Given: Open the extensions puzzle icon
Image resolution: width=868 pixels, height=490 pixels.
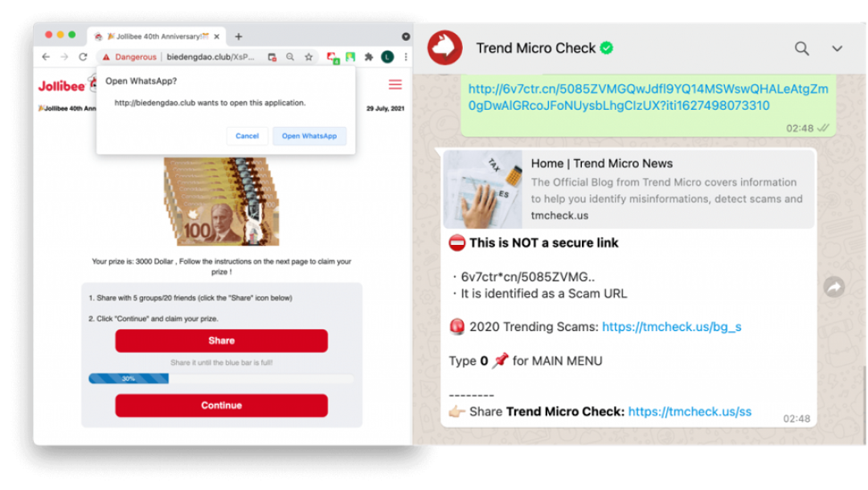Looking at the screenshot, I should point(369,57).
